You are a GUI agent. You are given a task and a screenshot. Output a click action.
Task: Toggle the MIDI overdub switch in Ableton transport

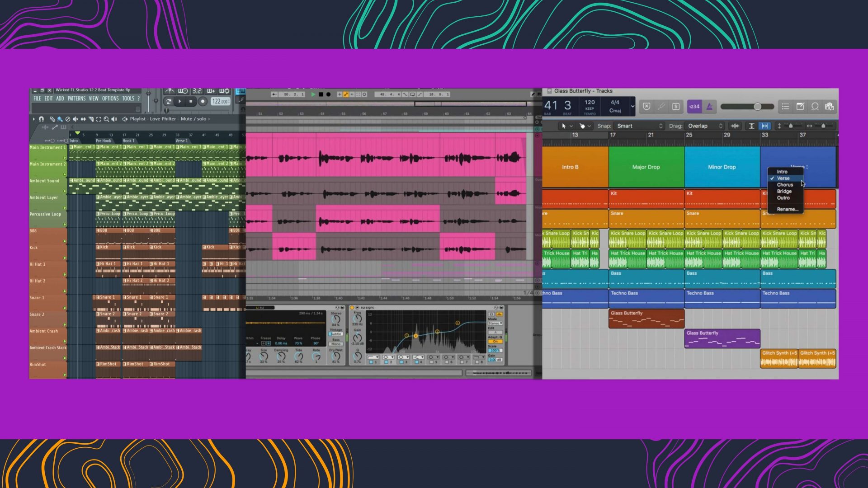coord(340,94)
